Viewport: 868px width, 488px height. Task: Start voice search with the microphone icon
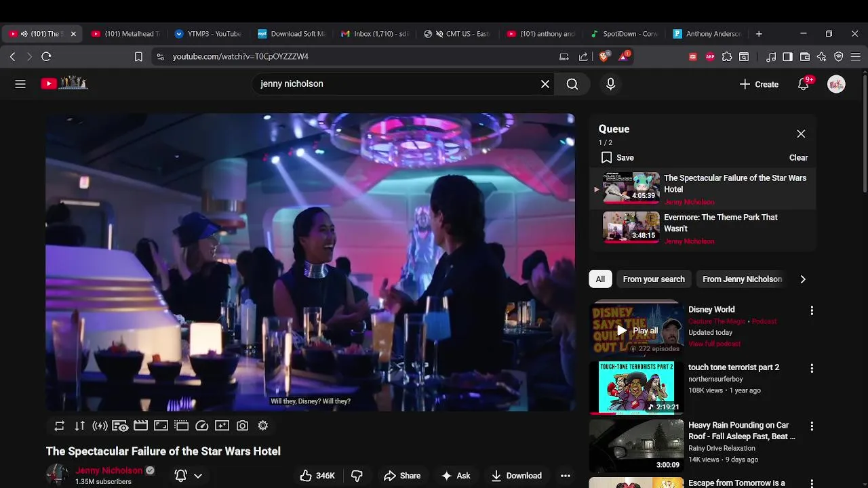pos(610,84)
